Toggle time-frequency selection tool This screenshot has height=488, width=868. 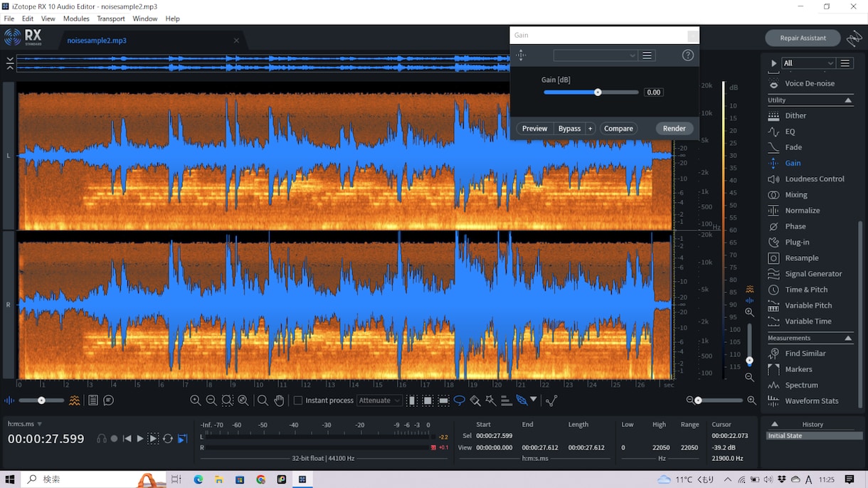click(428, 401)
